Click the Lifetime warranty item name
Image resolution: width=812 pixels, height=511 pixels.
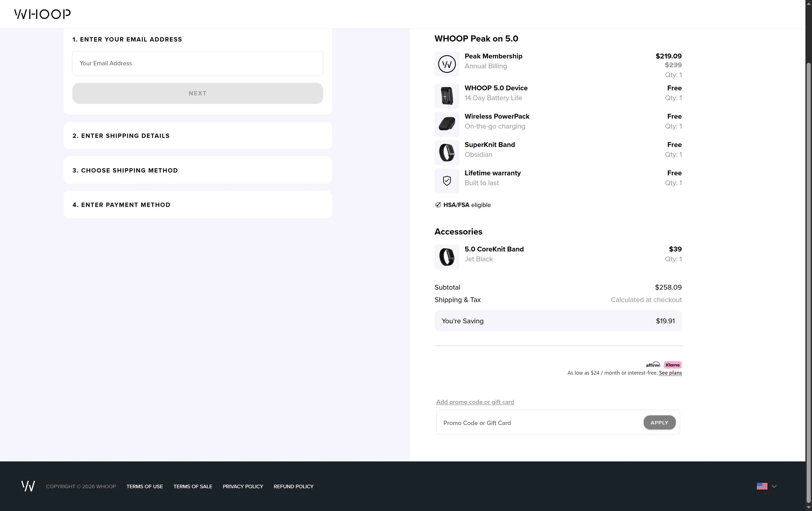pos(493,173)
